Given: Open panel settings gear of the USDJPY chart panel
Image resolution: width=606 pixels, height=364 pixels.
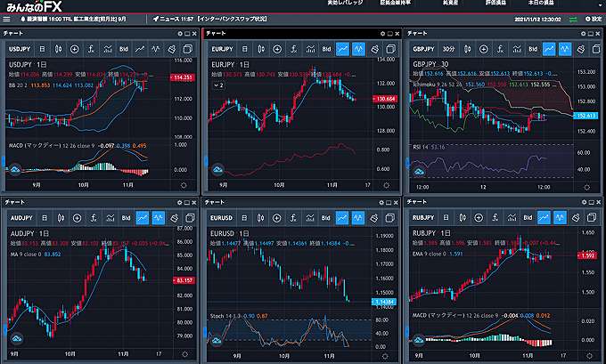Looking at the screenshot, I should coord(180,34).
